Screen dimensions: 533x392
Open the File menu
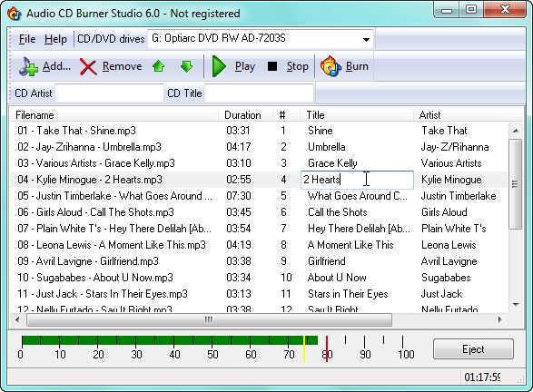pos(27,39)
